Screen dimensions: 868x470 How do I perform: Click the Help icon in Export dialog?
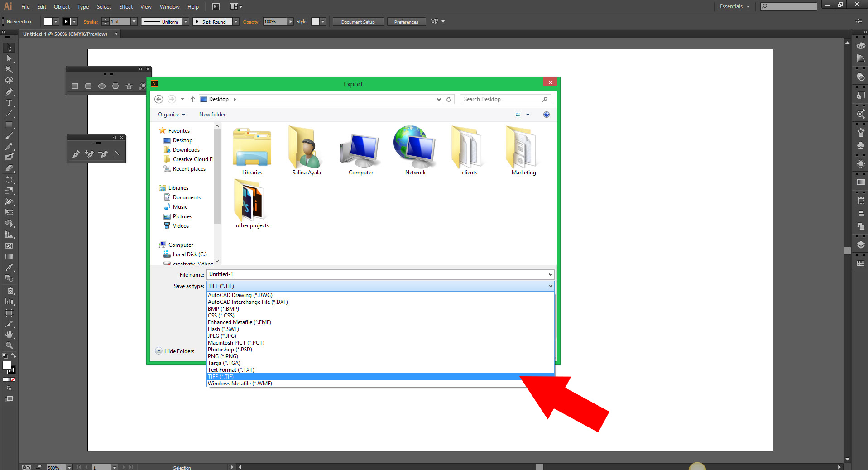pyautogui.click(x=547, y=115)
